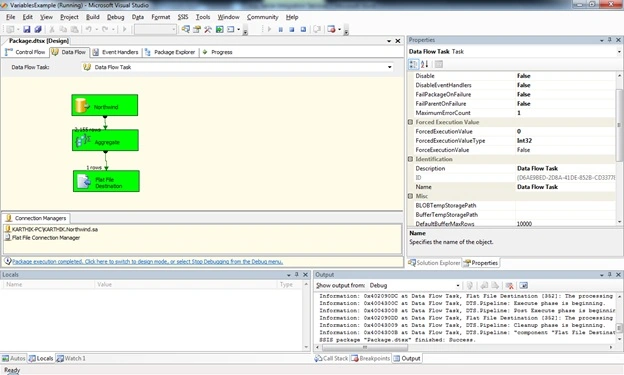Click the Save All icon
Screen dimensions: 624x375
[38, 29]
